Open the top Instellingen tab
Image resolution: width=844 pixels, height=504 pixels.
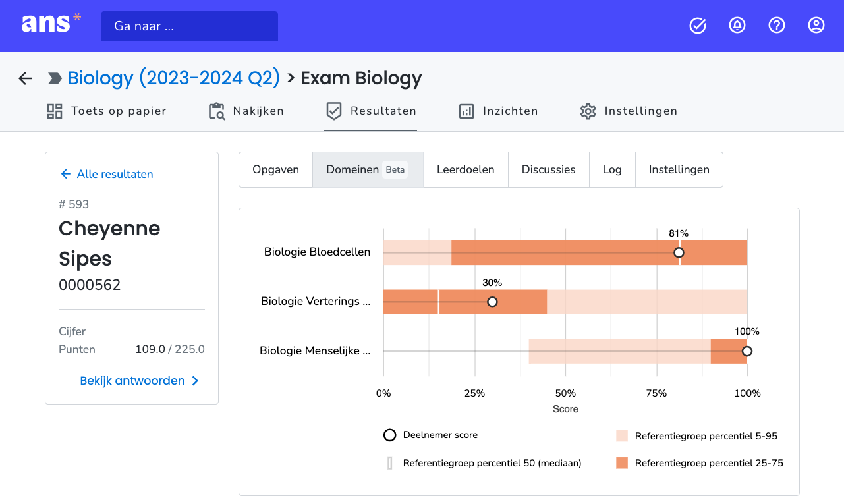(629, 111)
